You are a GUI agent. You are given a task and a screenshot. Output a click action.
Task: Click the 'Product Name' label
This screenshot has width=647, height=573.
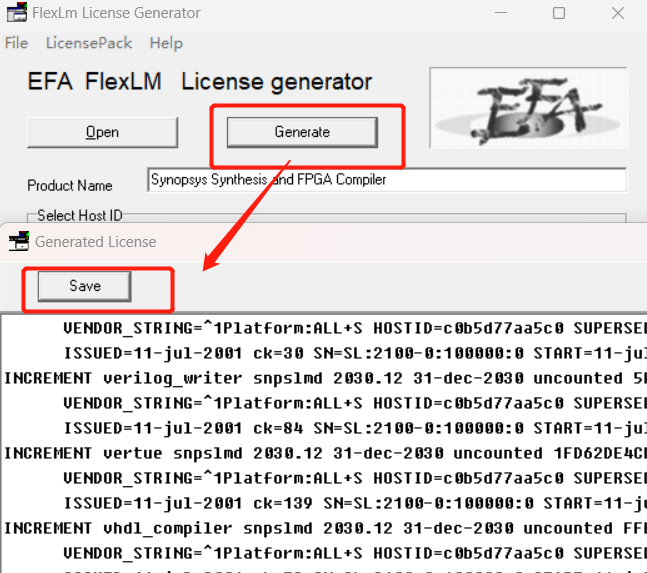click(x=70, y=186)
